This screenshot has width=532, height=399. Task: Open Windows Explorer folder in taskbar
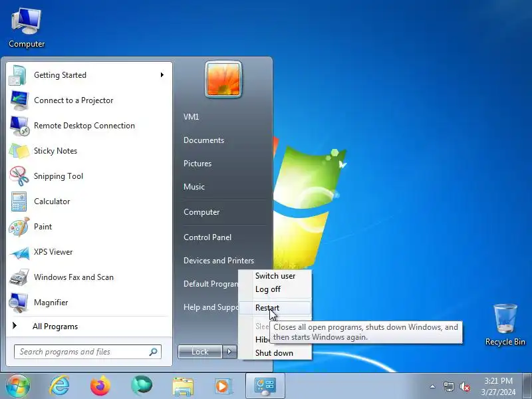[x=182, y=387]
